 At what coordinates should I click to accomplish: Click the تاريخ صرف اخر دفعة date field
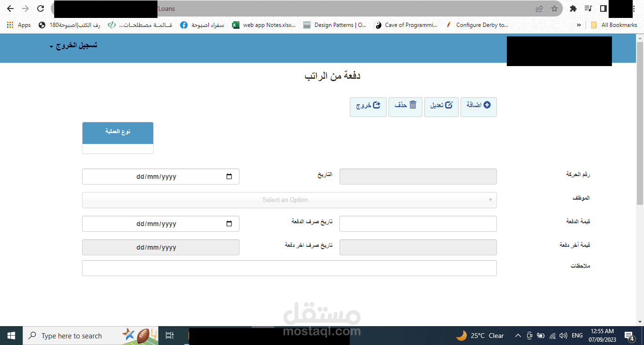(161, 247)
